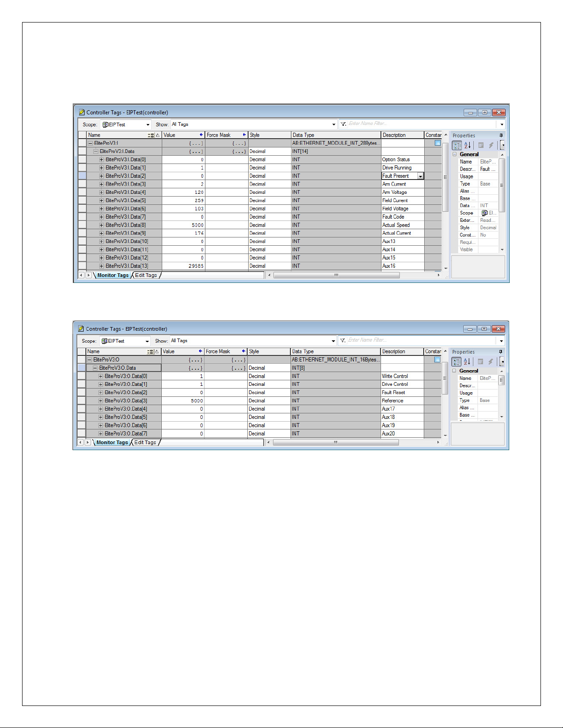Click tab scroll-right arrow in EliteProV3:I window
Image resolution: width=563 pixels, height=728 pixels.
[x=89, y=275]
